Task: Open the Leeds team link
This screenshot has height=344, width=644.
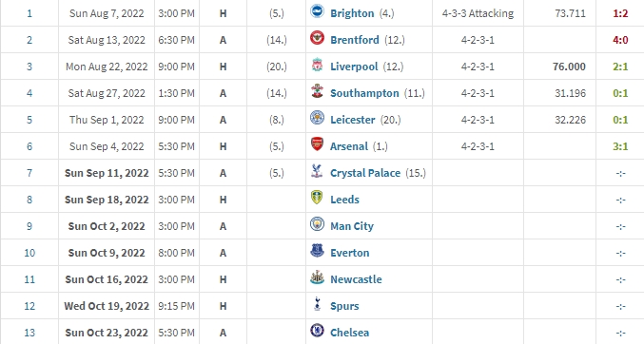Action: pyautogui.click(x=344, y=200)
